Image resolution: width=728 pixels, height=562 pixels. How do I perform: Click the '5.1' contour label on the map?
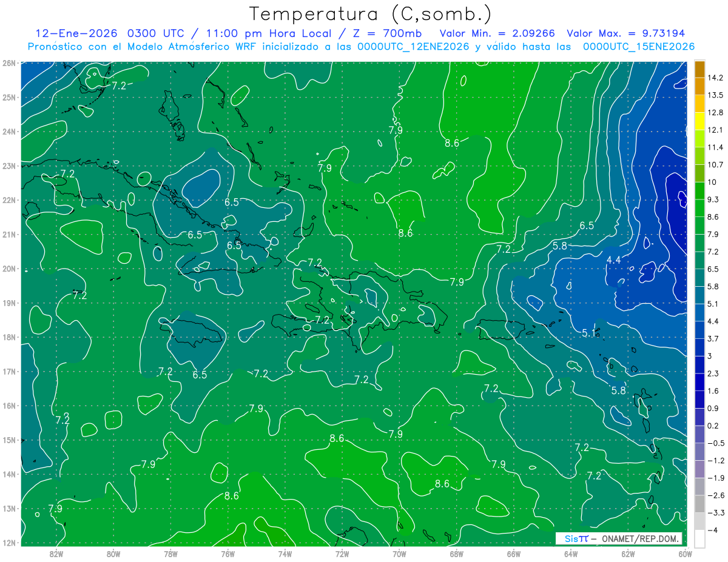[x=588, y=333]
